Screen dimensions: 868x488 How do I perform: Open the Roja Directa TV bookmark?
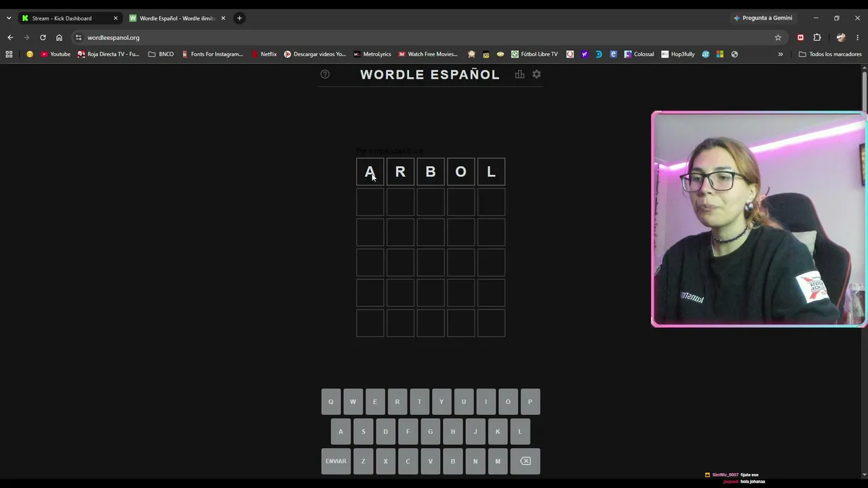(x=108, y=54)
